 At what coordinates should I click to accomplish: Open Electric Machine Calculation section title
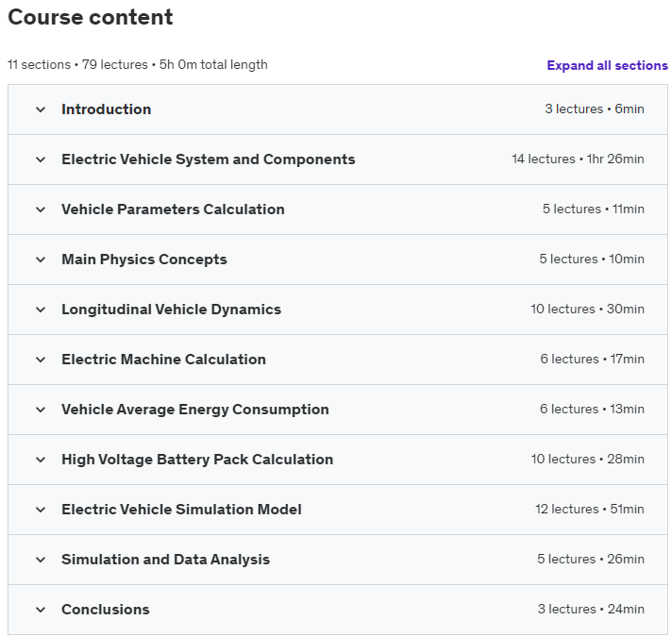pyautogui.click(x=163, y=359)
